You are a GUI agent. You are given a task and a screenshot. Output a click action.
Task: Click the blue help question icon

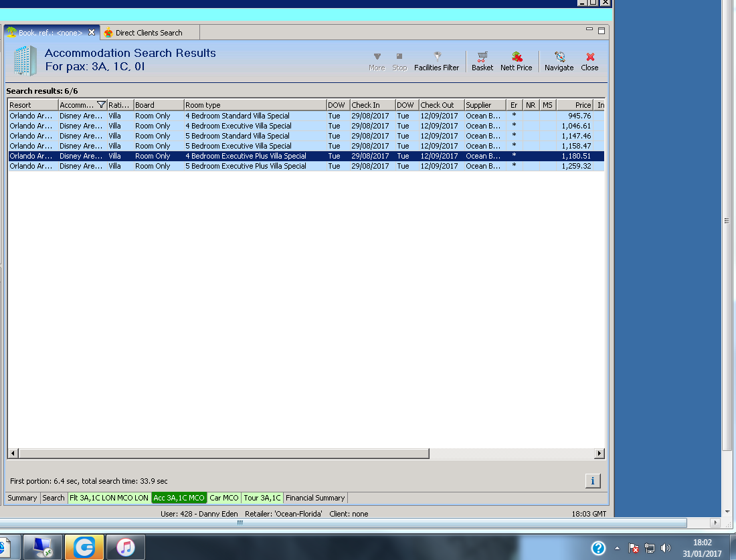(x=598, y=548)
